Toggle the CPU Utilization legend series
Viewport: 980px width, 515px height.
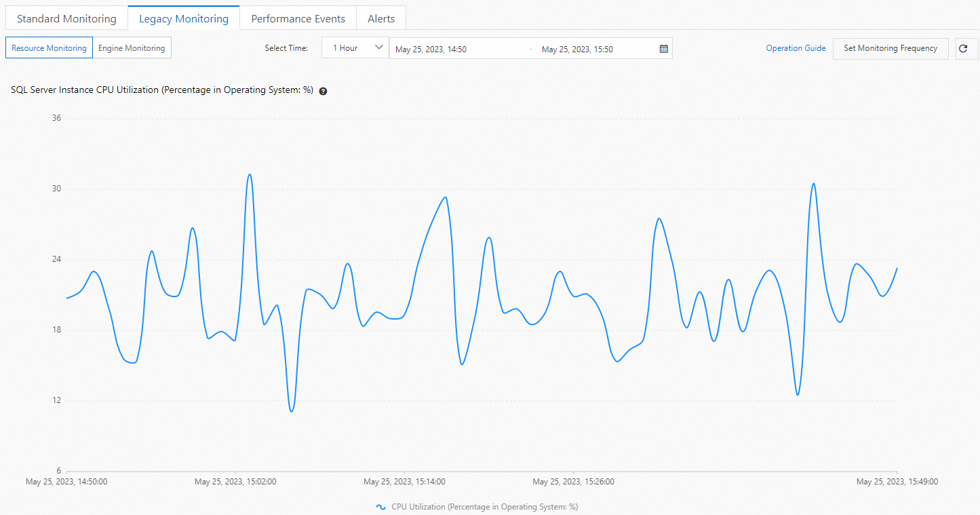coord(477,507)
